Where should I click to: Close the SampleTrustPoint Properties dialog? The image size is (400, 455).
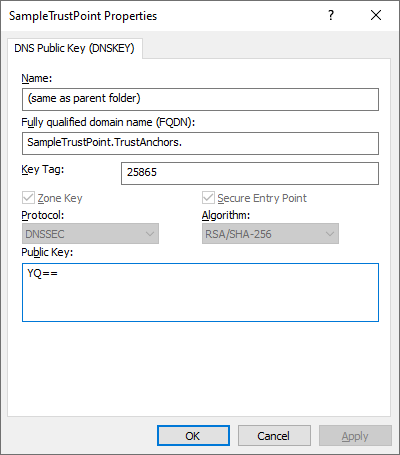pyautogui.click(x=376, y=15)
